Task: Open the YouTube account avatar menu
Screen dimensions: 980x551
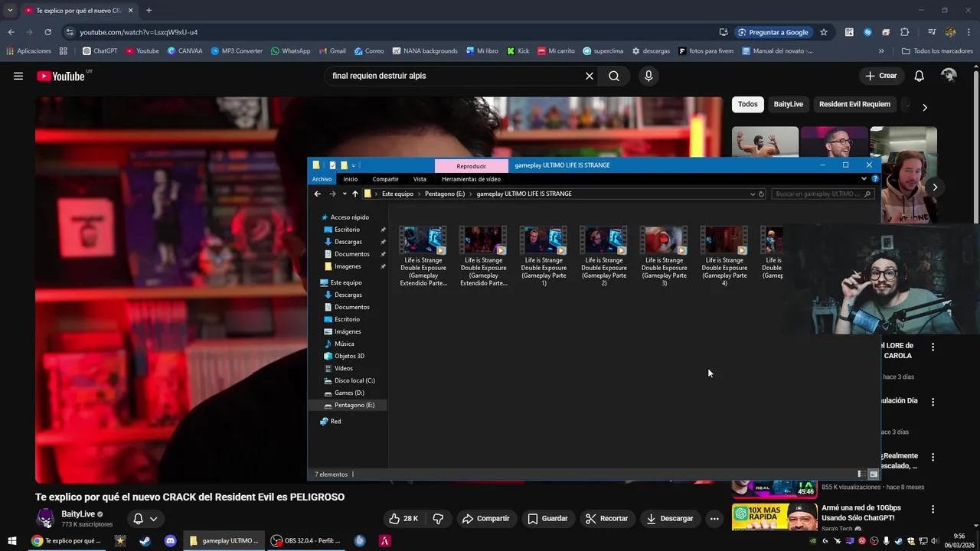Action: pyautogui.click(x=949, y=76)
